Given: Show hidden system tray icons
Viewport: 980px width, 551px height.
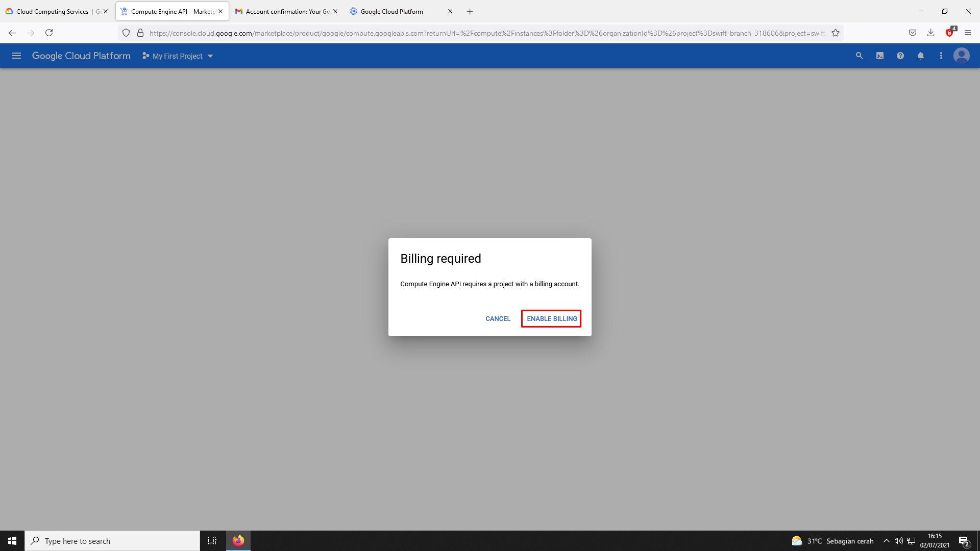Looking at the screenshot, I should [887, 541].
